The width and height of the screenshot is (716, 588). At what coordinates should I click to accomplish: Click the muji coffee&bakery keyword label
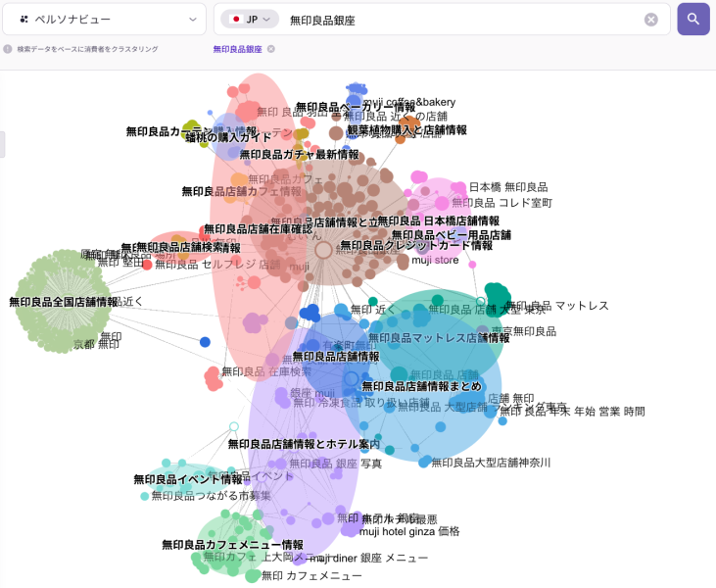(409, 102)
